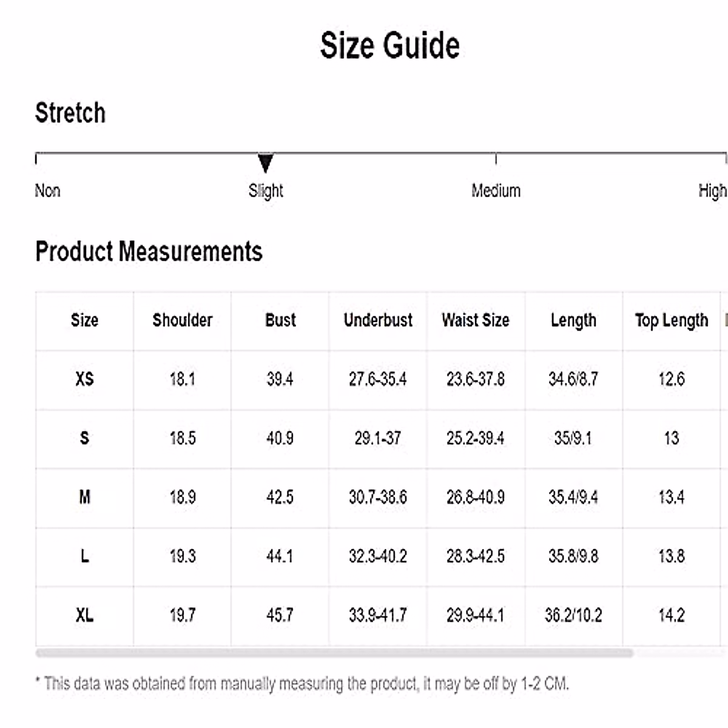The height and width of the screenshot is (728, 728).
Task: Click the Slight stretch marker triangle
Action: [265, 163]
